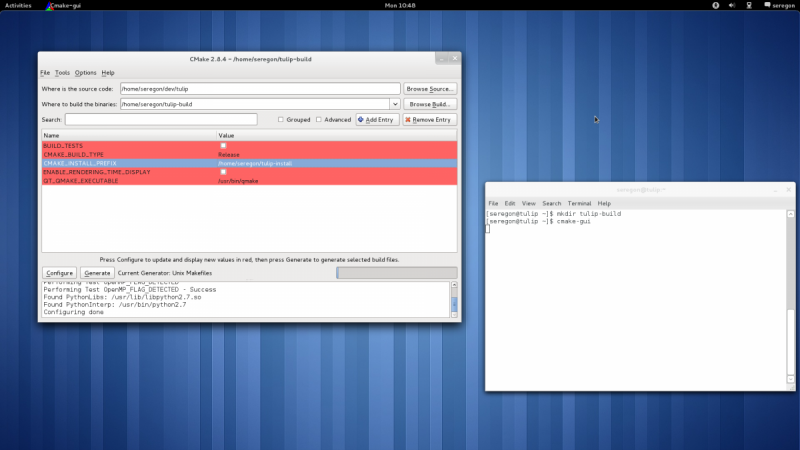Toggle the ENABLE_RENDERING_TIME_DISPLAY checkbox
The width and height of the screenshot is (800, 450).
tap(223, 172)
